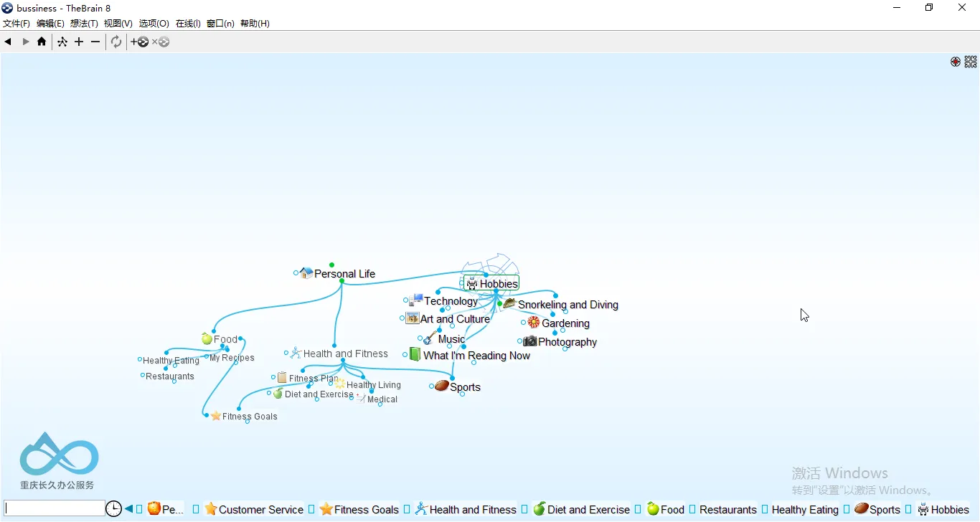The width and height of the screenshot is (980, 522).
Task: Click the plus icon in toolbar
Action: click(79, 42)
